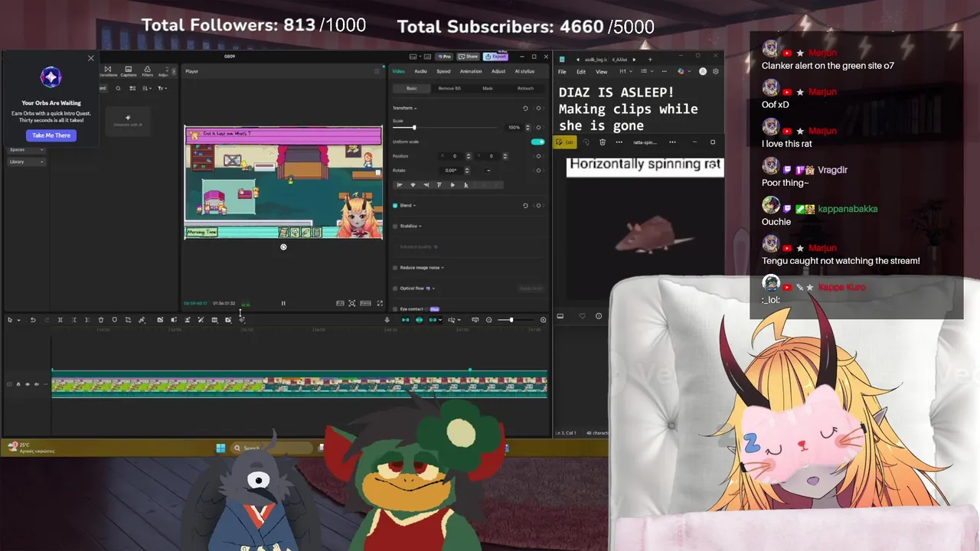Click the split clip tool

tap(60, 320)
